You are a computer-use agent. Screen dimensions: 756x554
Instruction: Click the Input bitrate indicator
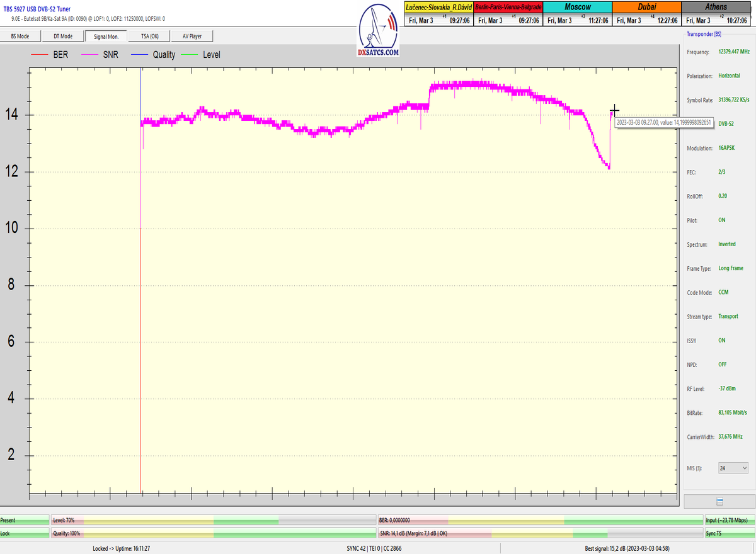(x=729, y=521)
